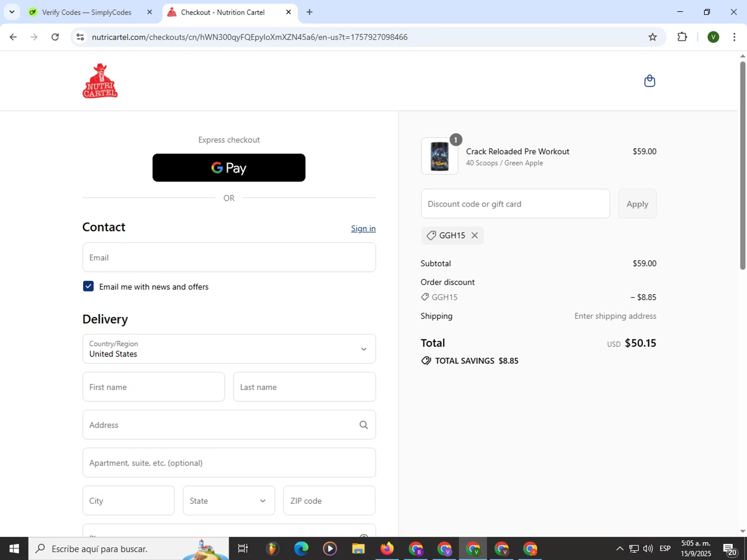This screenshot has height=560, width=747.
Task: Uncheck Email me with news and offers
Action: (88, 286)
